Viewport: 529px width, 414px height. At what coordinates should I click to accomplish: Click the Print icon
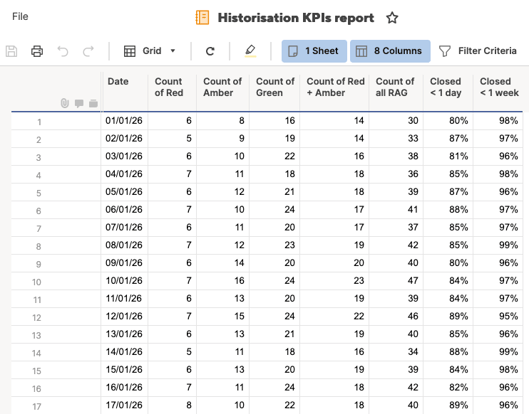[37, 51]
